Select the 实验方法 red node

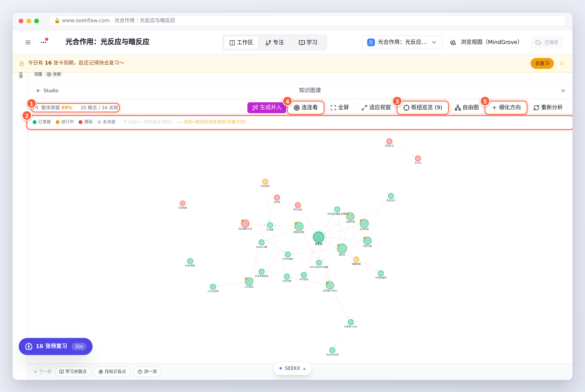pyautogui.click(x=389, y=141)
